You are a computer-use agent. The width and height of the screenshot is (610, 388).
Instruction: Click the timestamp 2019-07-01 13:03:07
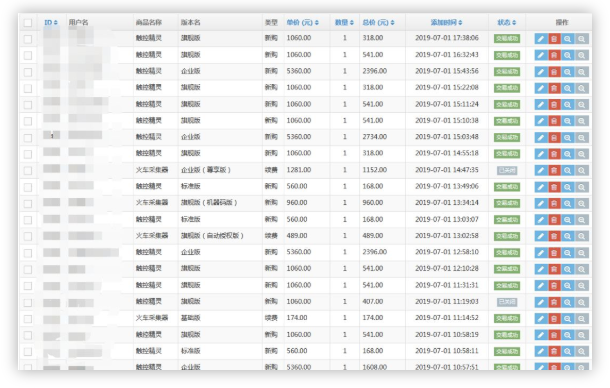click(447, 219)
